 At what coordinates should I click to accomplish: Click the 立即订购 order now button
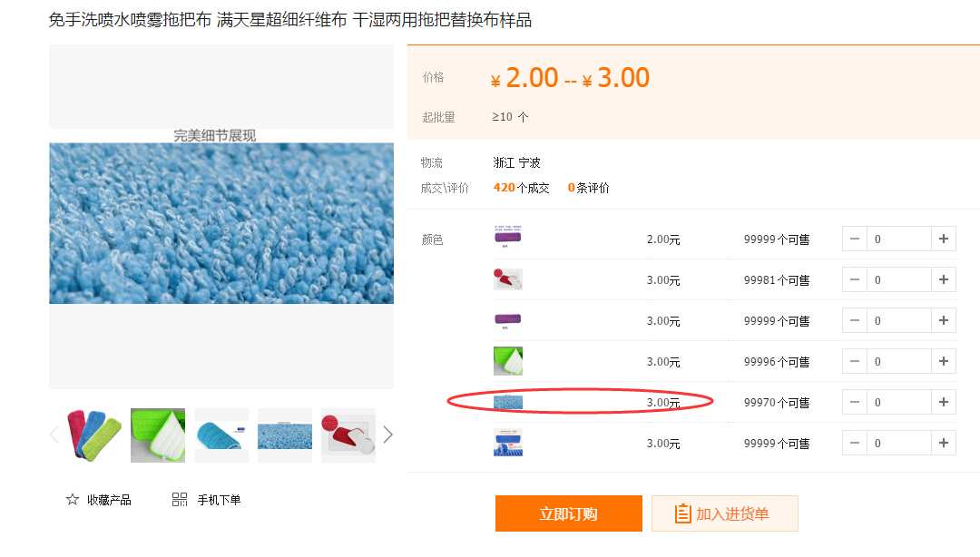click(x=569, y=514)
